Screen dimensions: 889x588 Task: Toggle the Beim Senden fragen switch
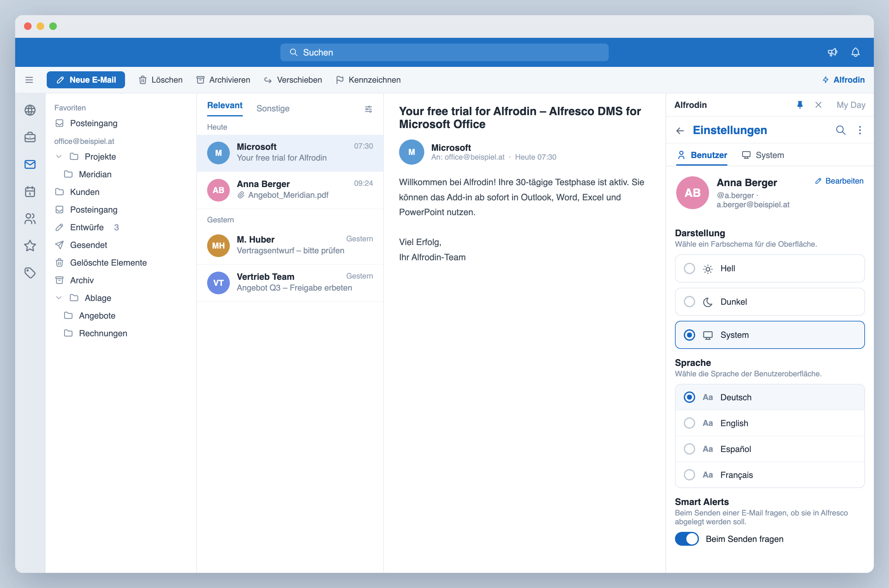[687, 539]
